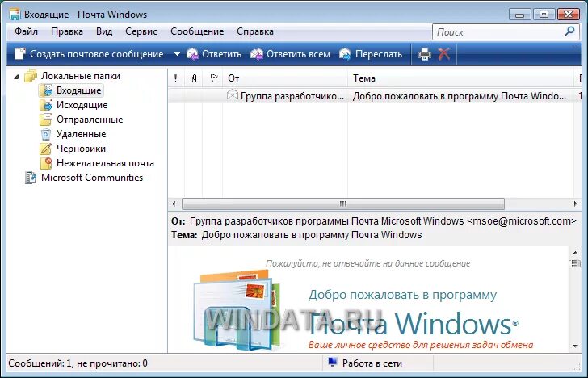Screen dimensions: 588x378
Task: Open the Справка menu
Action: pos(255,31)
